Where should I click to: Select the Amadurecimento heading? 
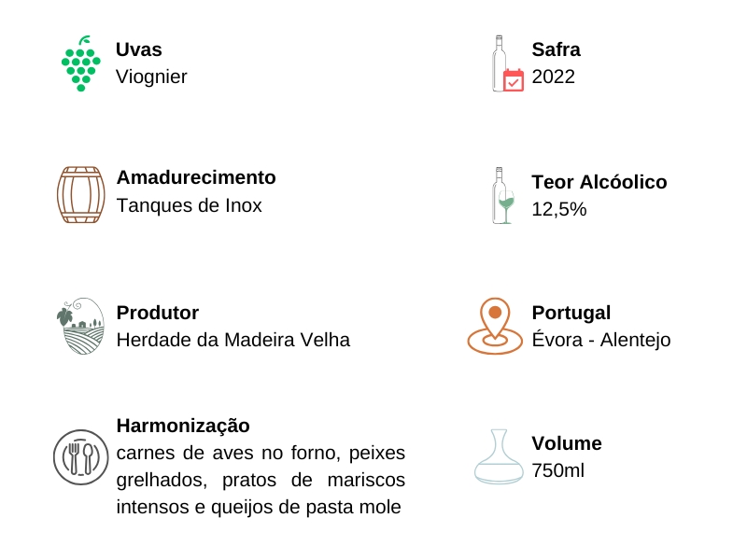coord(196,177)
